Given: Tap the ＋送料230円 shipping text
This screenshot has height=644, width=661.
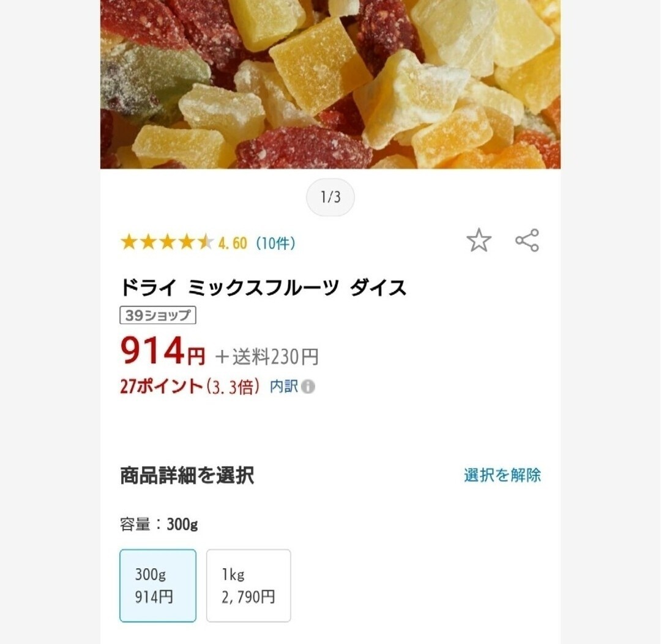Looking at the screenshot, I should (x=266, y=356).
